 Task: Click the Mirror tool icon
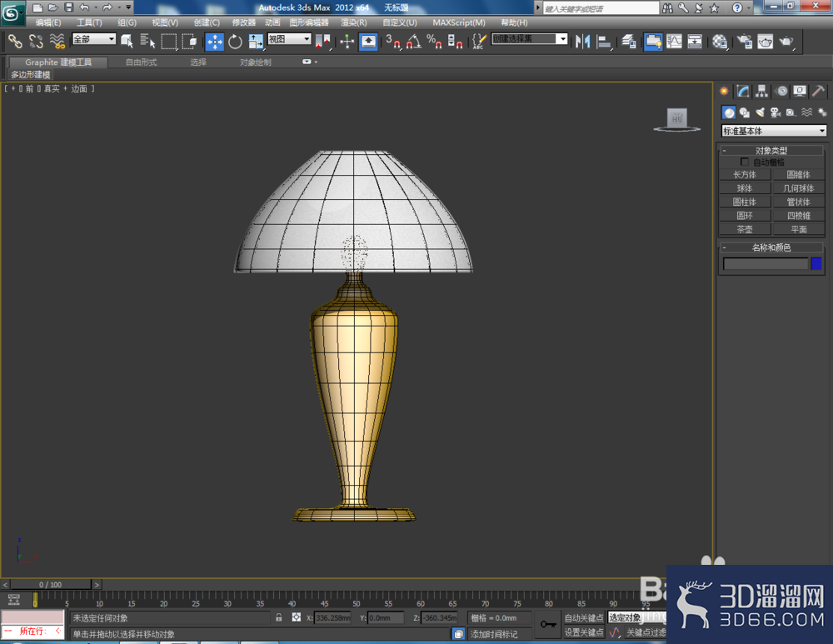(x=582, y=41)
